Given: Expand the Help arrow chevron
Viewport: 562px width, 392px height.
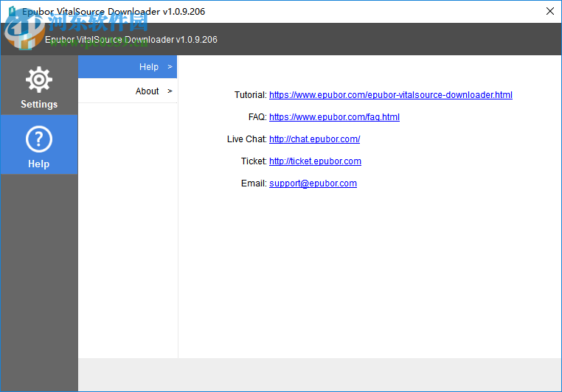Looking at the screenshot, I should click(x=170, y=67).
